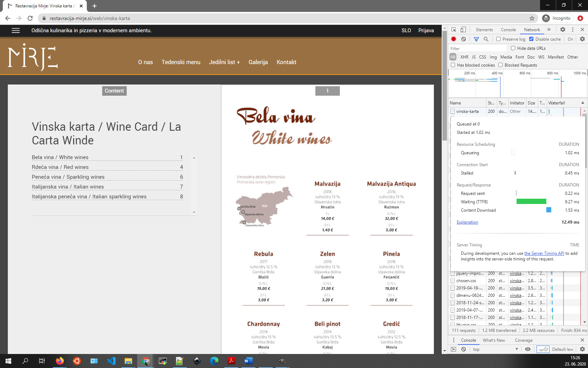The image size is (588, 368).
Task: Stop recording the network log
Action: tap(454, 39)
